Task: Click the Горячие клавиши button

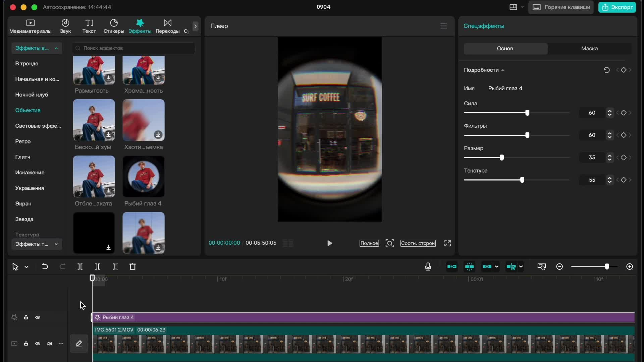Action: coord(561,7)
